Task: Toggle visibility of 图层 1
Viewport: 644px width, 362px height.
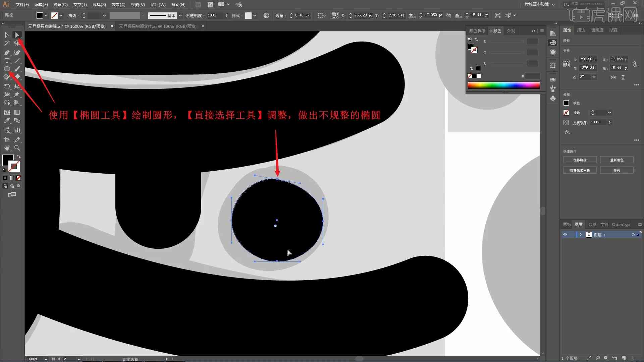Action: pos(565,235)
